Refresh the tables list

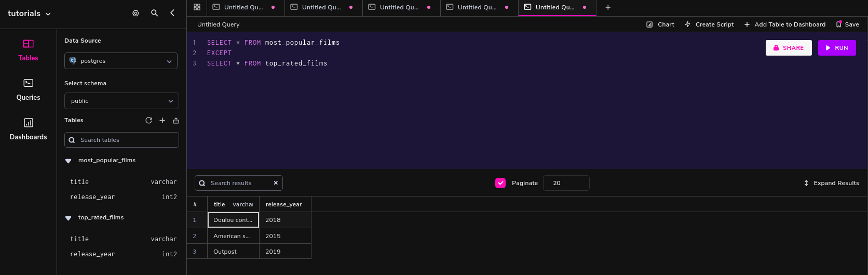click(148, 120)
